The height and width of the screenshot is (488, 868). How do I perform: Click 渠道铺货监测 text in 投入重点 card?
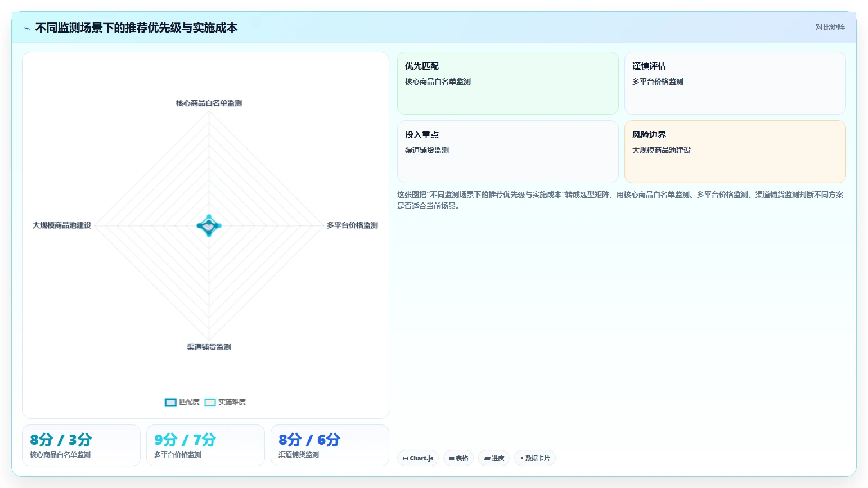427,150
